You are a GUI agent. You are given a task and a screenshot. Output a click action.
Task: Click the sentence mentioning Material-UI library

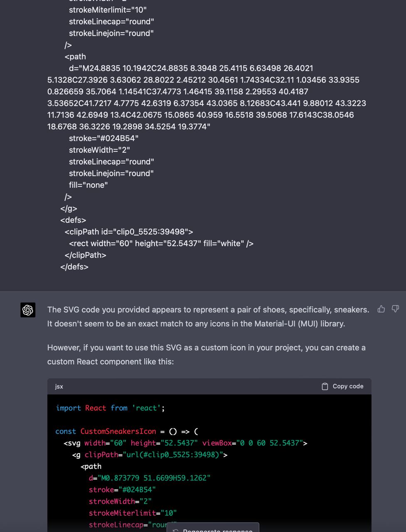[196, 323]
